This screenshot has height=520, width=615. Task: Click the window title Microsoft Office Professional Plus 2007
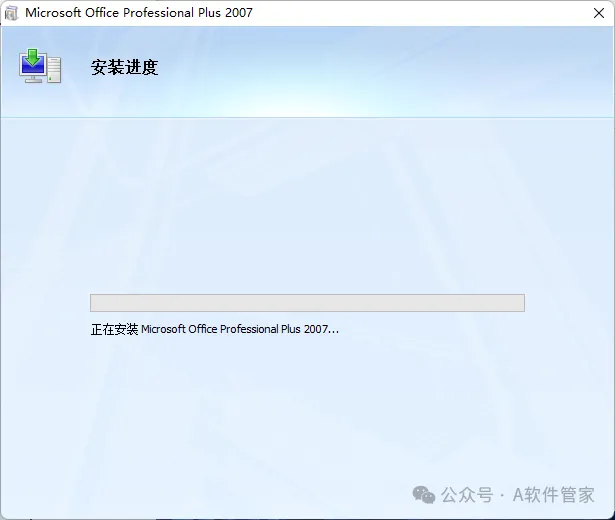point(139,13)
